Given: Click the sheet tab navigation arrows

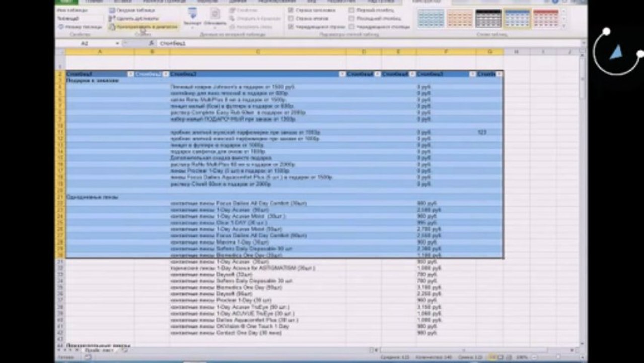Looking at the screenshot, I should coord(67,350).
